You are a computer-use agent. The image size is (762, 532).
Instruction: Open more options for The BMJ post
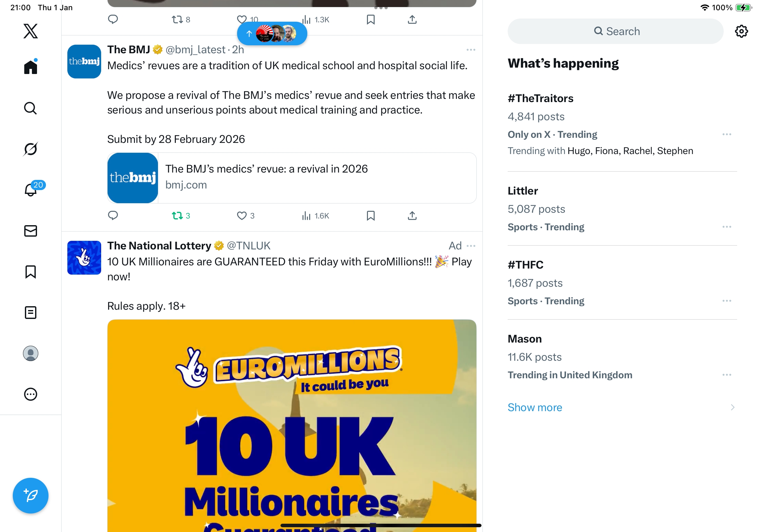pyautogui.click(x=471, y=50)
